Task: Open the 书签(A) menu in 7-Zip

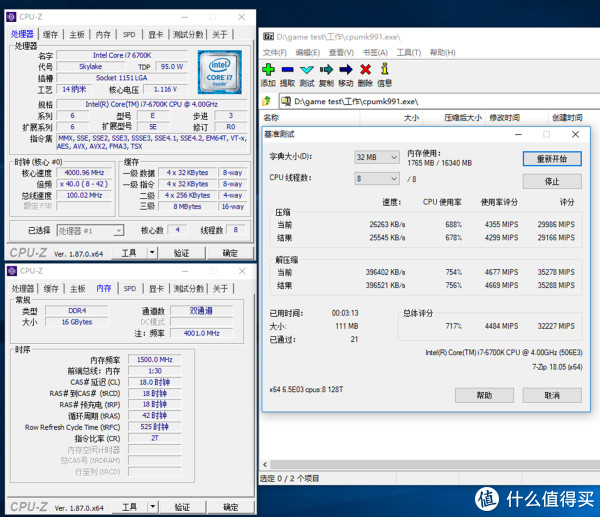Action: click(x=375, y=52)
